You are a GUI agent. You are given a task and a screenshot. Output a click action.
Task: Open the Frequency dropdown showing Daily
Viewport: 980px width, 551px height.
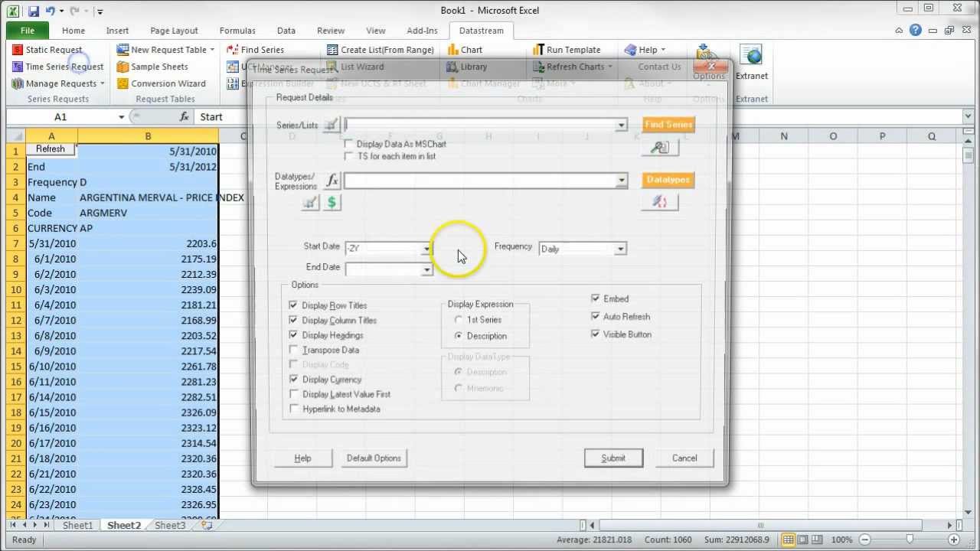point(621,249)
